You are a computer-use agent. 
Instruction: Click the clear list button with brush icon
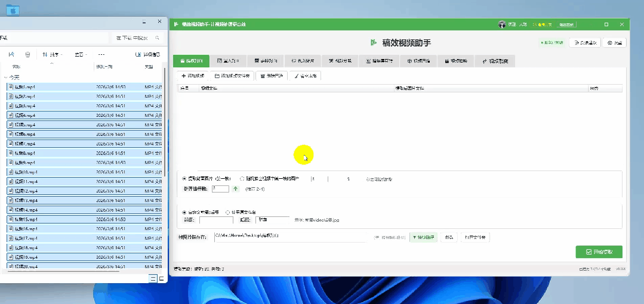click(x=305, y=76)
